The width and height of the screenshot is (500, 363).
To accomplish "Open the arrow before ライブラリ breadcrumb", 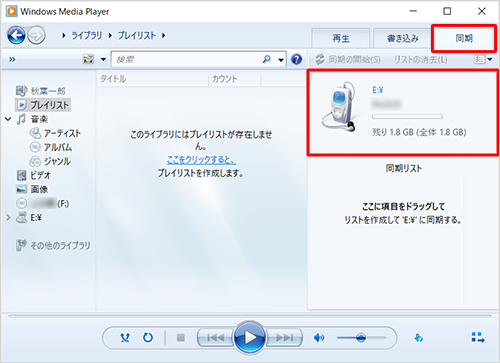I will tap(64, 35).
